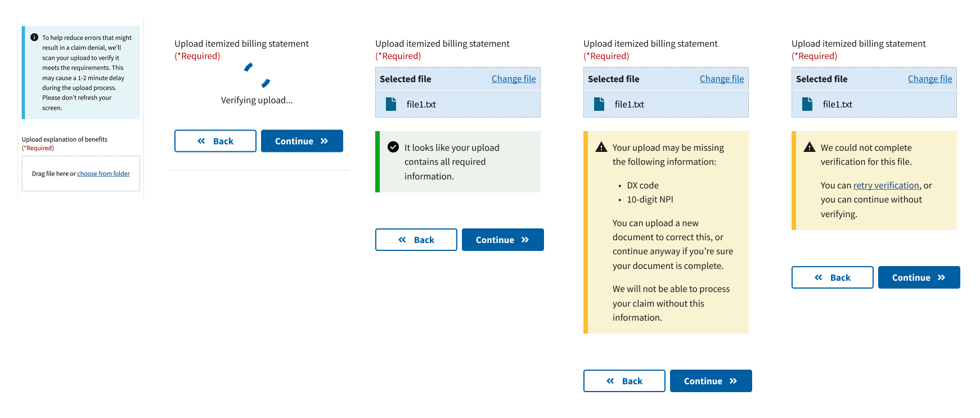This screenshot has width=980, height=418.
Task: Click the double-chevron icon on a Continue button
Action: [x=323, y=141]
